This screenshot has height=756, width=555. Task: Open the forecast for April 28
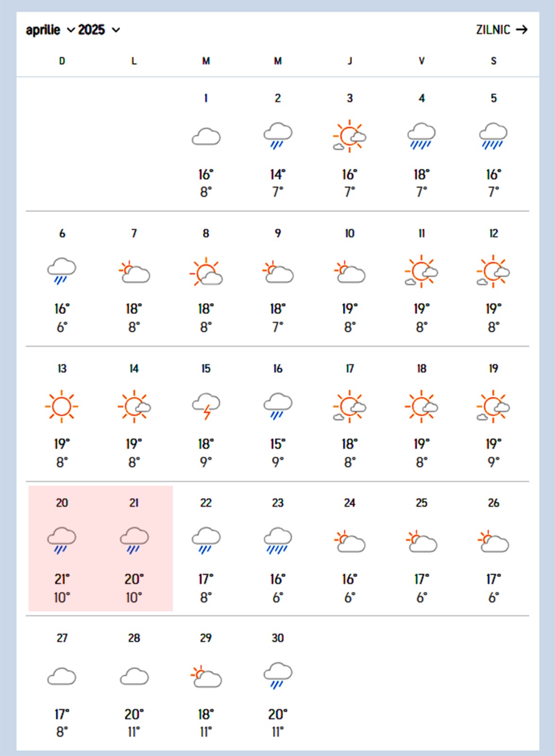click(x=134, y=638)
